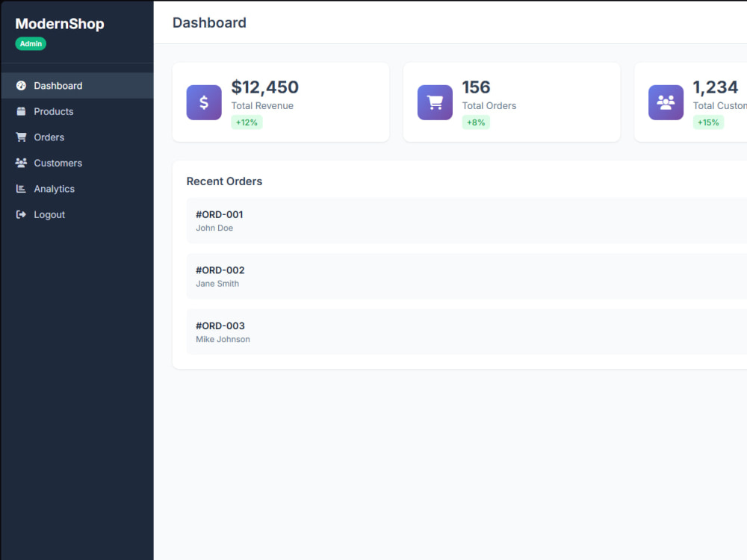Navigate to Customers
This screenshot has width=747, height=560.
(77, 163)
